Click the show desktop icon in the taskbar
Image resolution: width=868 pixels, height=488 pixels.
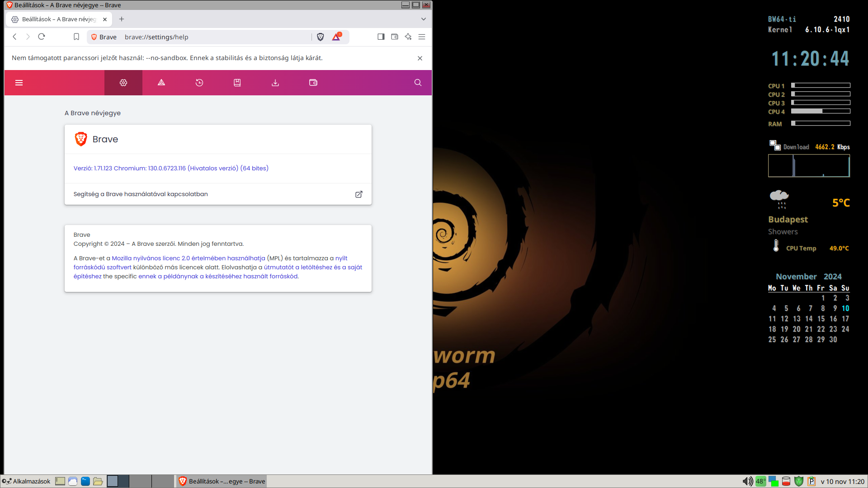tap(60, 481)
